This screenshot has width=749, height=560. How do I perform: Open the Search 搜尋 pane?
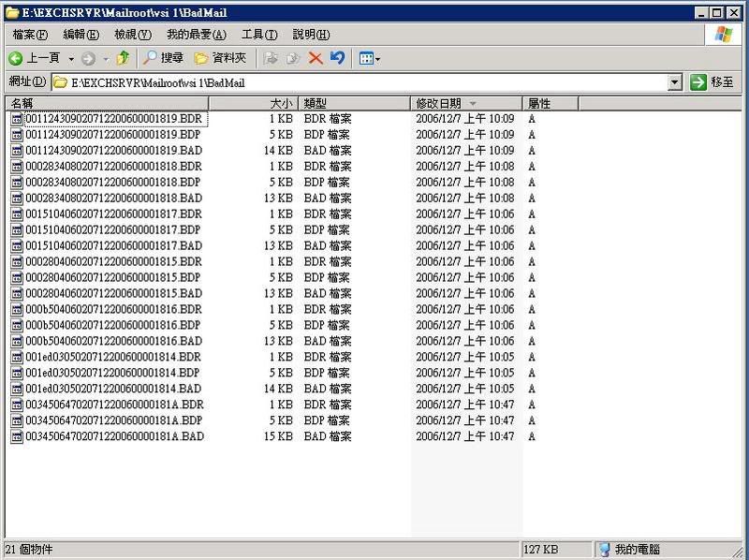click(164, 58)
